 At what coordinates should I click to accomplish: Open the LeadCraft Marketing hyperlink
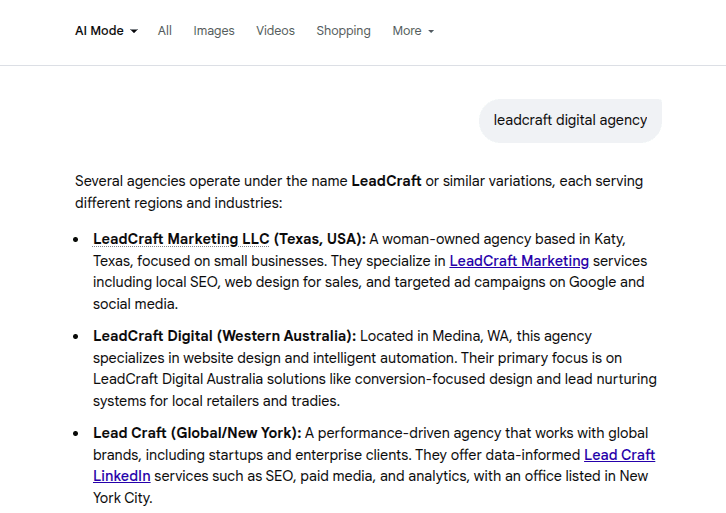[519, 261]
